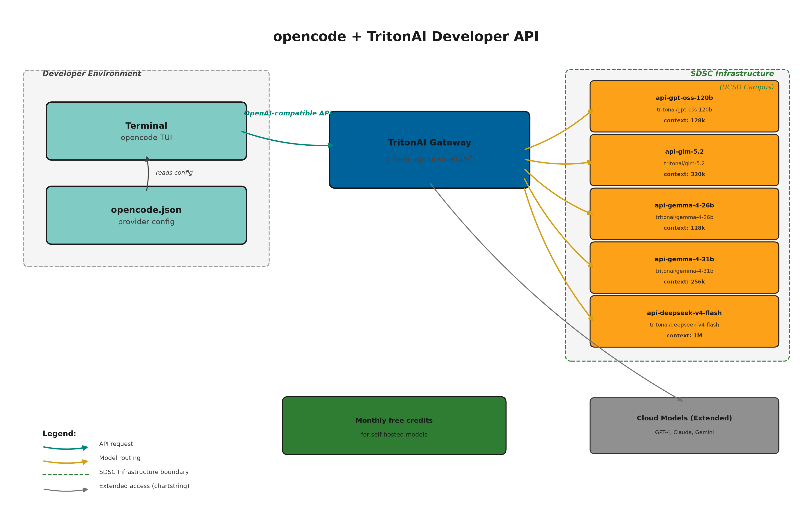Image resolution: width=812 pixels, height=524 pixels.
Task: Click tritonai/gemma-4-26b text
Action: 684,217
